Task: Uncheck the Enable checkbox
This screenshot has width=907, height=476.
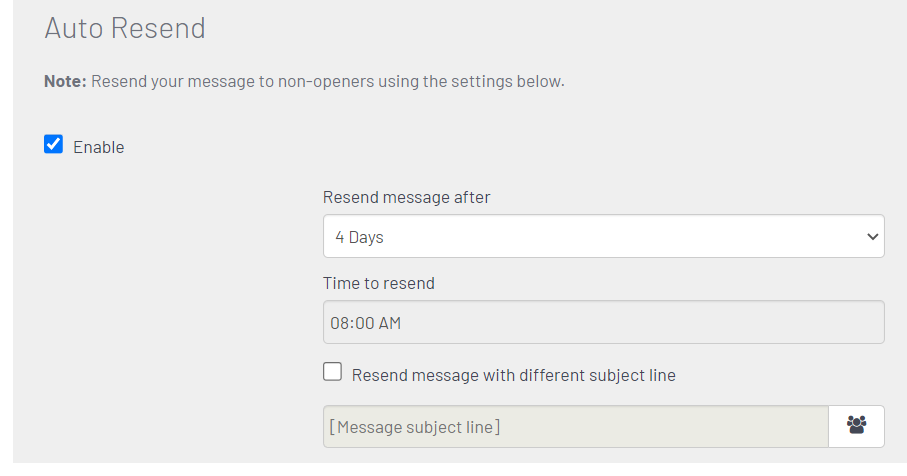Action: coord(54,145)
